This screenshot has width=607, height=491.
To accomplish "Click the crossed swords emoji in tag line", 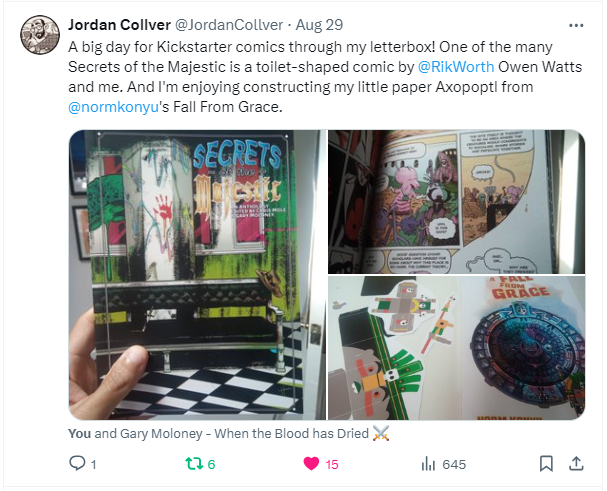I will click(x=380, y=433).
